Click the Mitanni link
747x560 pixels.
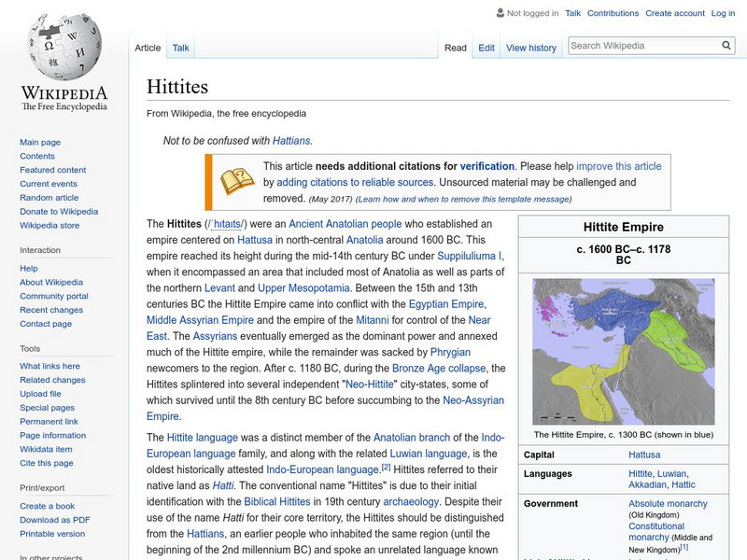pos(373,320)
